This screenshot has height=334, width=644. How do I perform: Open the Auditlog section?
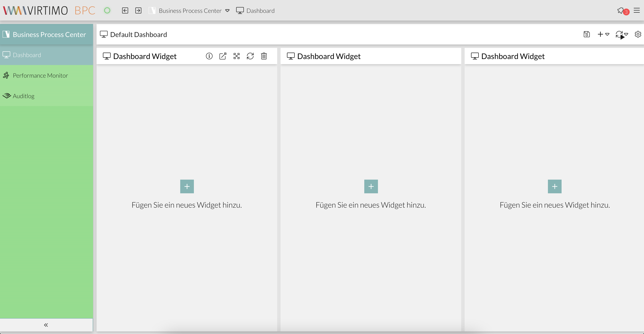tap(23, 96)
